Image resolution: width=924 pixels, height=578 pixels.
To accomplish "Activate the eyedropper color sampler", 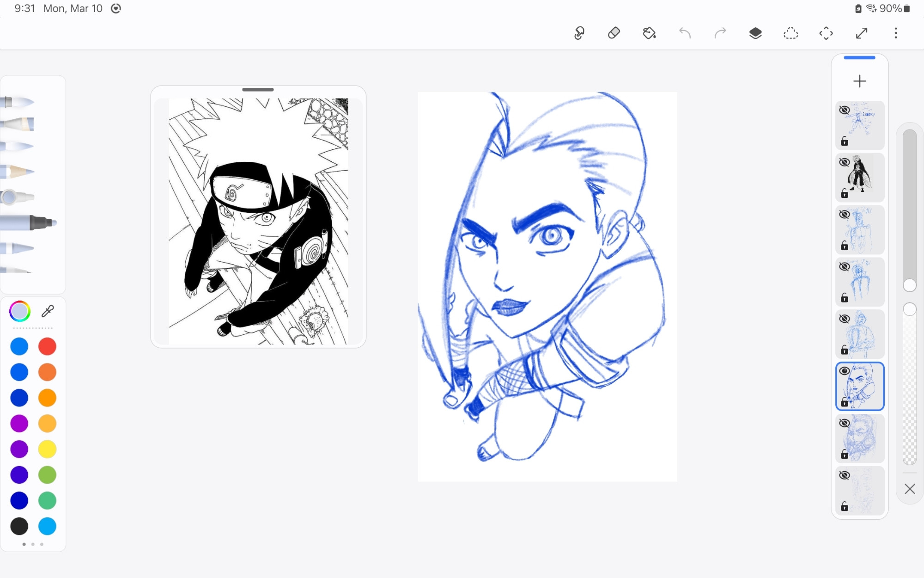I will click(48, 311).
